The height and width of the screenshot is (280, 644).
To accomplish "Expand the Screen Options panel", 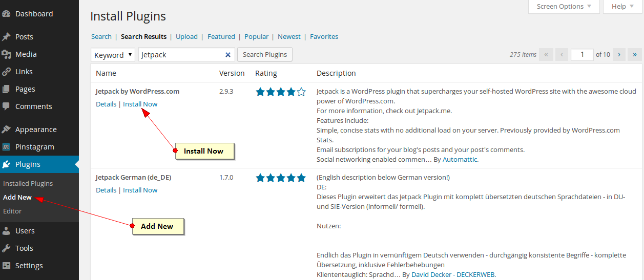I will tap(564, 7).
